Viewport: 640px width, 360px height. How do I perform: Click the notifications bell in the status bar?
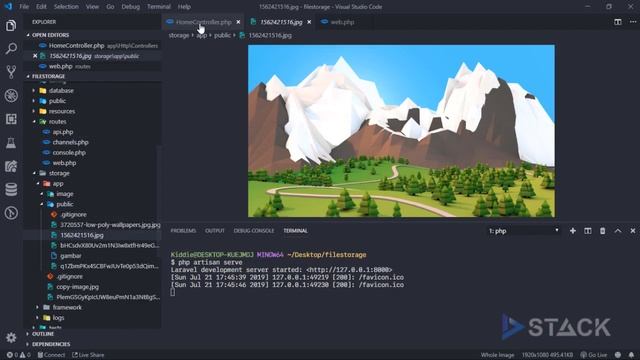coord(631,355)
